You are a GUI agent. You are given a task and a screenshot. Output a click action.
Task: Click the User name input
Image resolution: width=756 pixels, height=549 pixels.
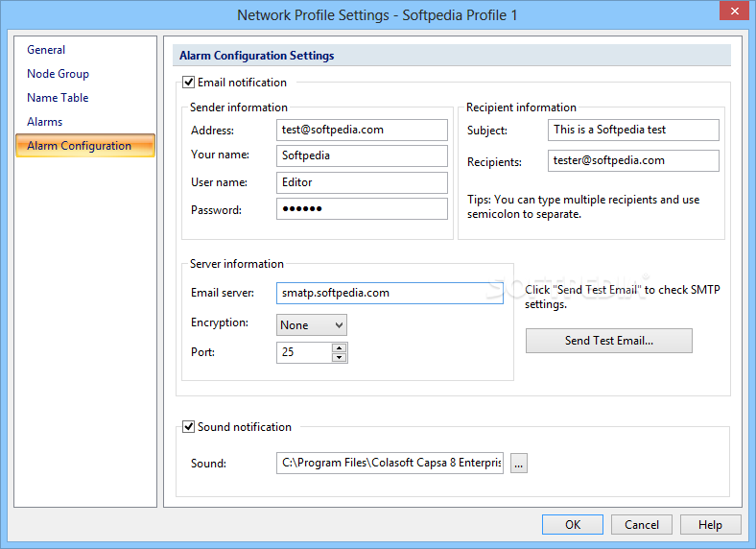coord(362,182)
